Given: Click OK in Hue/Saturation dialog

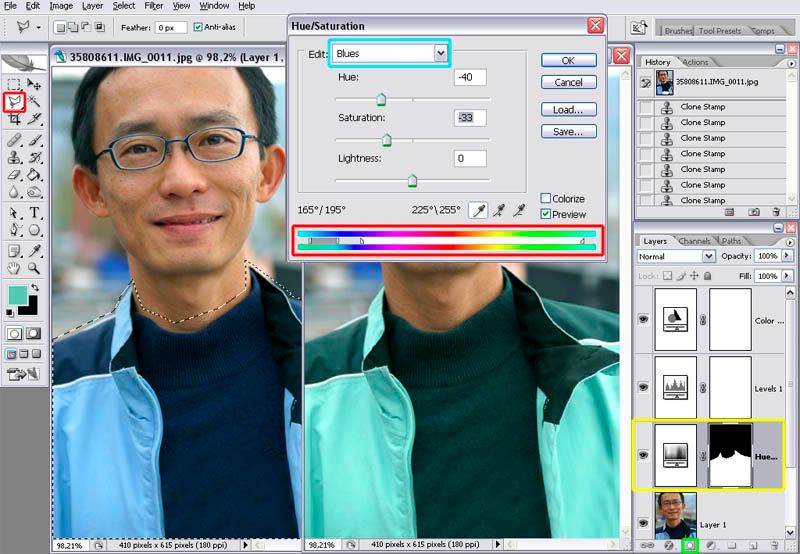Looking at the screenshot, I should [x=568, y=60].
